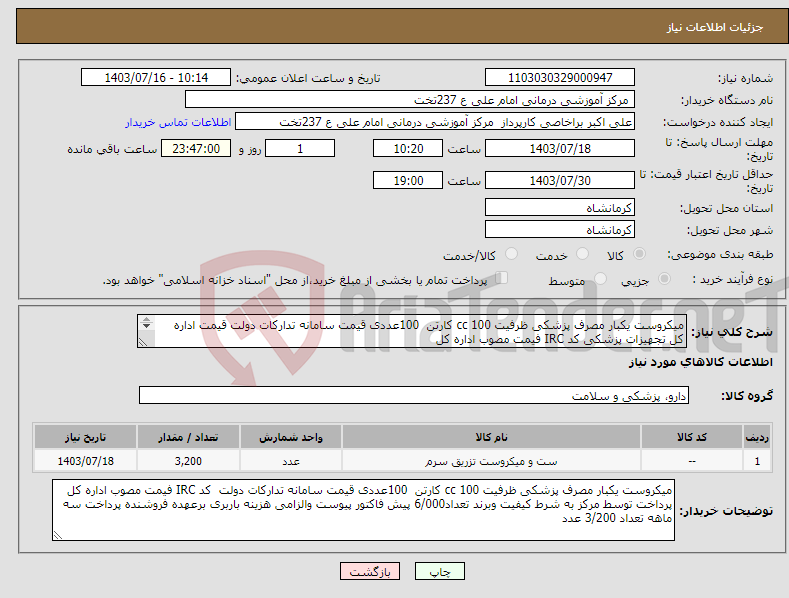Click the شماره نیاز field 1103030329000947
Image resolution: width=789 pixels, height=598 pixels.
[560, 78]
